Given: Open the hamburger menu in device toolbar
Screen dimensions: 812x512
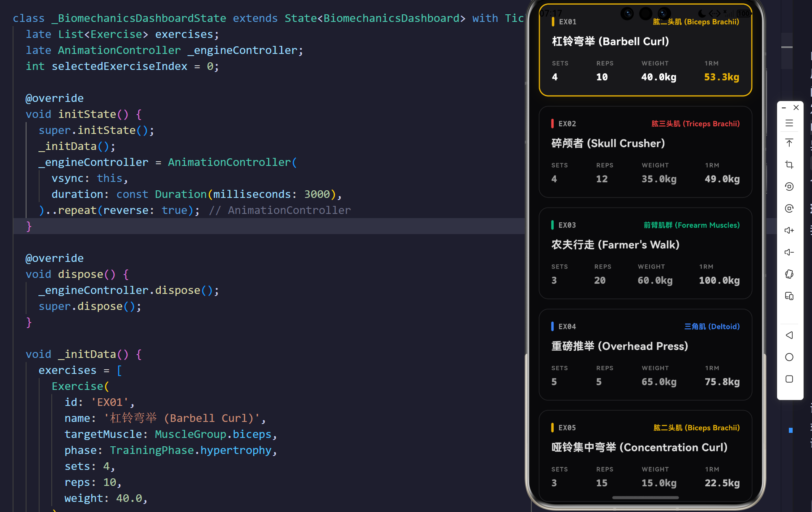Looking at the screenshot, I should [x=789, y=123].
